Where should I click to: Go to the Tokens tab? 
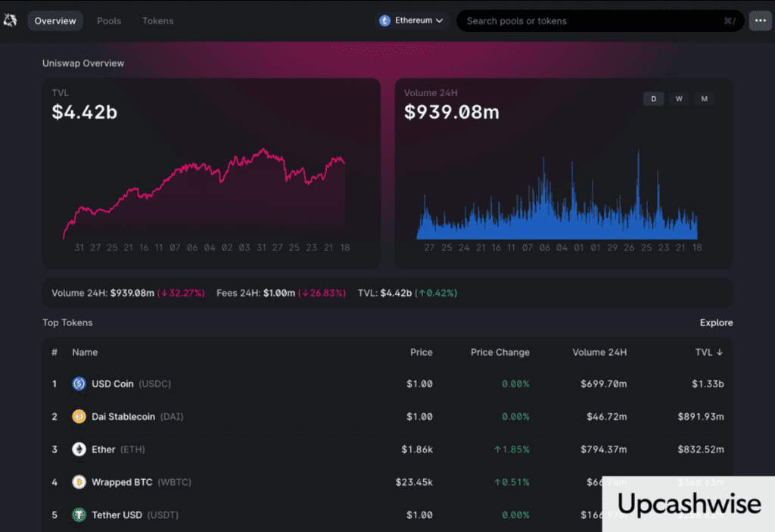click(x=157, y=20)
